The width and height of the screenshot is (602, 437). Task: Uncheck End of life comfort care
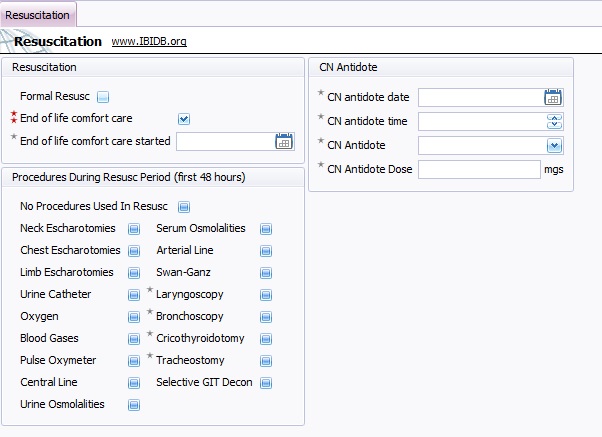(x=183, y=119)
